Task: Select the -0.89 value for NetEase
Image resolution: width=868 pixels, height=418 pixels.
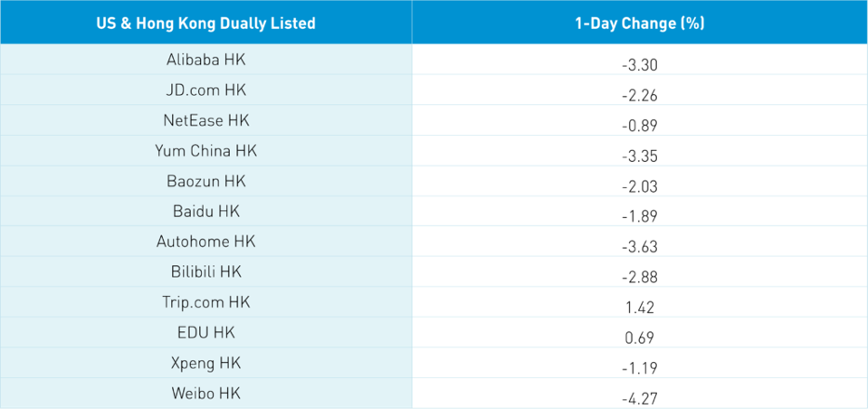Action: point(639,126)
